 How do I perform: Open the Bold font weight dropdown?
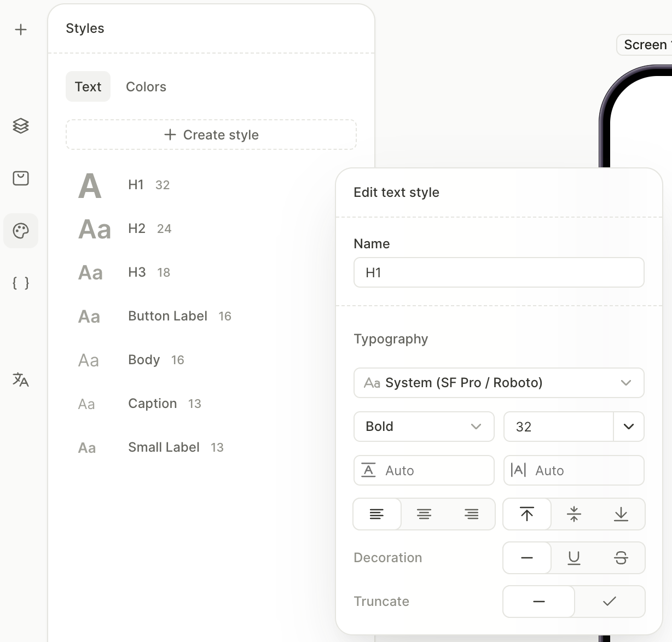pos(424,427)
